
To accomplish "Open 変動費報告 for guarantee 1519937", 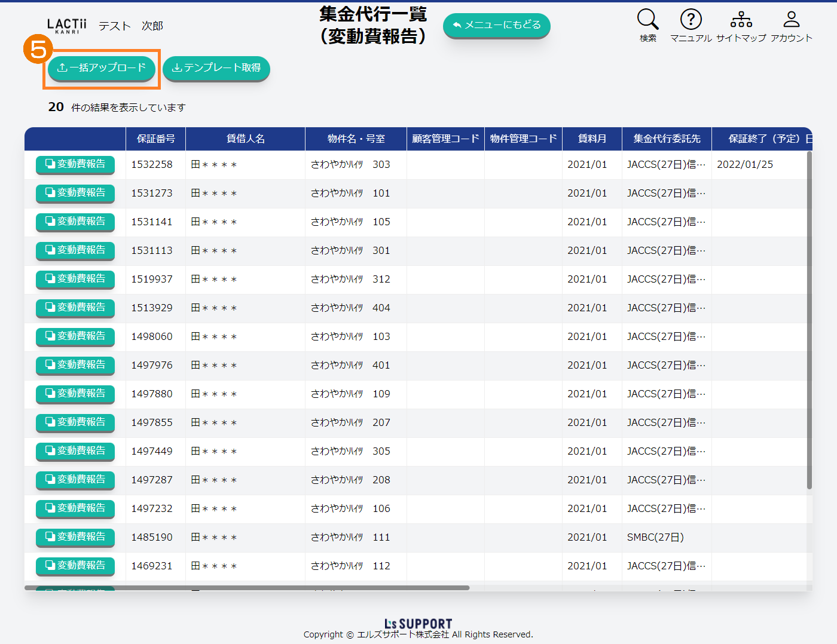I will tap(75, 279).
